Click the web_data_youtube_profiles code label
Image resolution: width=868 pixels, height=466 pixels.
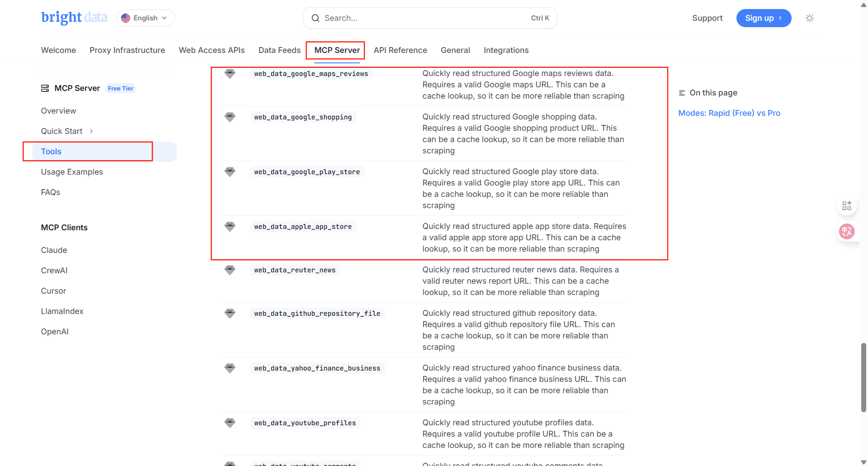point(305,423)
